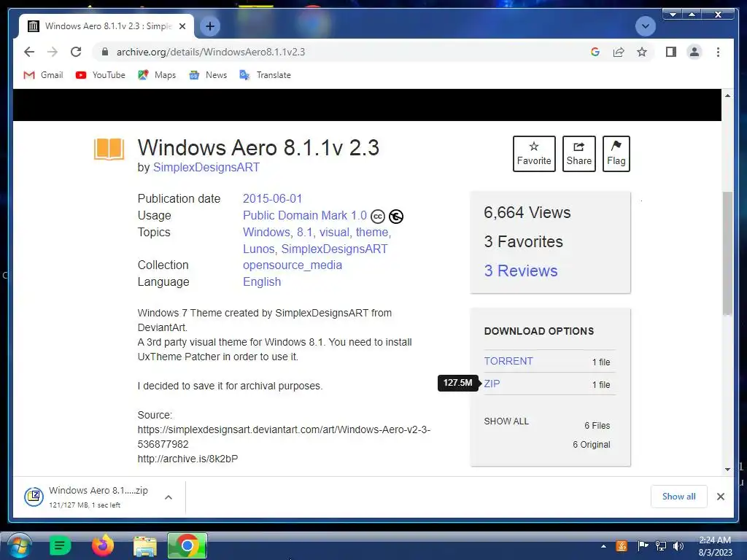747x560 pixels.
Task: Expand the download item options chevron
Action: (169, 497)
